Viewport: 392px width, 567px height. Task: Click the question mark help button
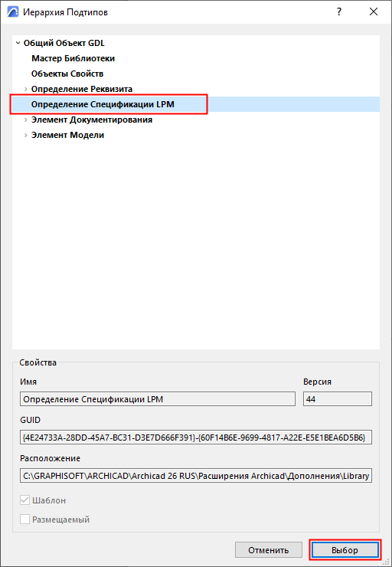pos(339,12)
